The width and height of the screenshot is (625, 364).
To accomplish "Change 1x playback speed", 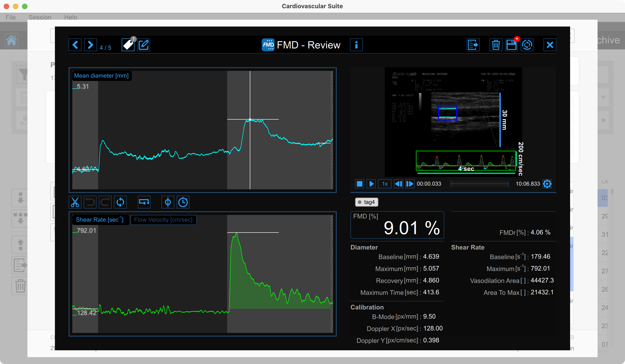I will point(385,184).
